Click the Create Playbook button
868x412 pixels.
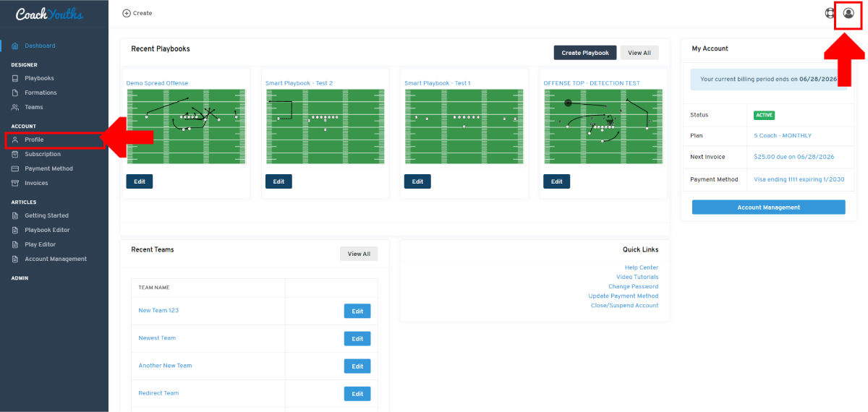585,53
